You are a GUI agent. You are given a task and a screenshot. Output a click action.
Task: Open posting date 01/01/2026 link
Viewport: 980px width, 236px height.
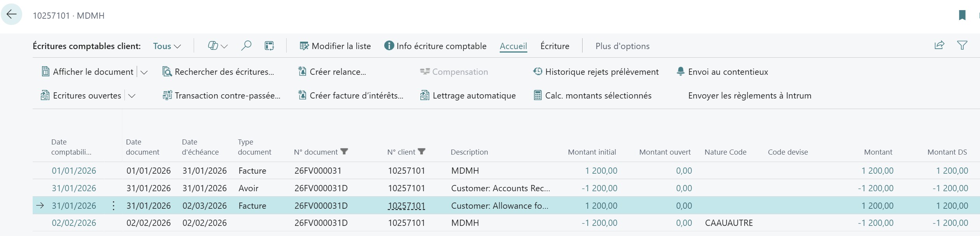tap(74, 171)
